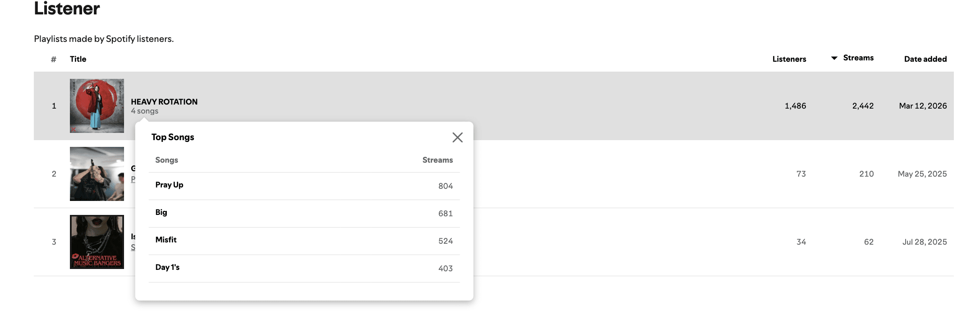This screenshot has height=319, width=980.
Task: Click the Songs header in the popup
Action: [166, 160]
